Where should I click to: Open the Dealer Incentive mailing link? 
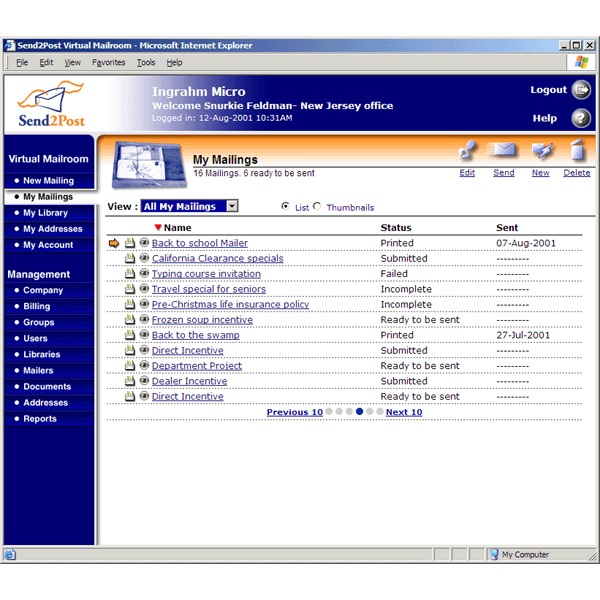pyautogui.click(x=189, y=381)
